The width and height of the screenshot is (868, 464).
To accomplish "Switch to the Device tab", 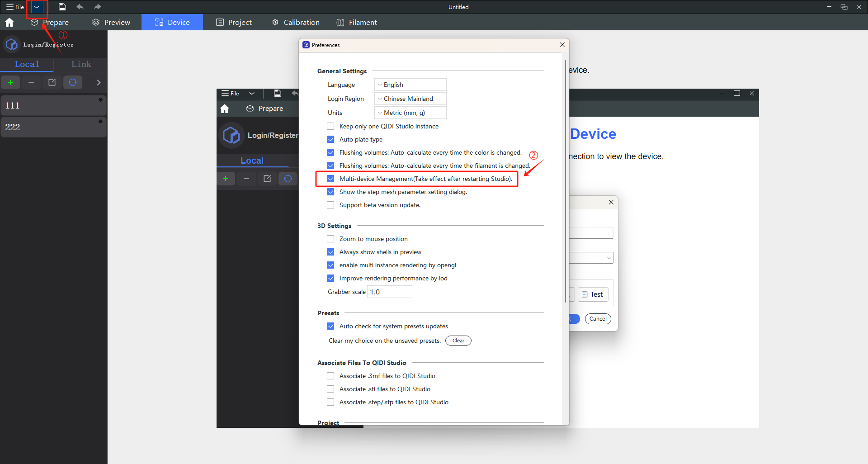I will click(172, 22).
